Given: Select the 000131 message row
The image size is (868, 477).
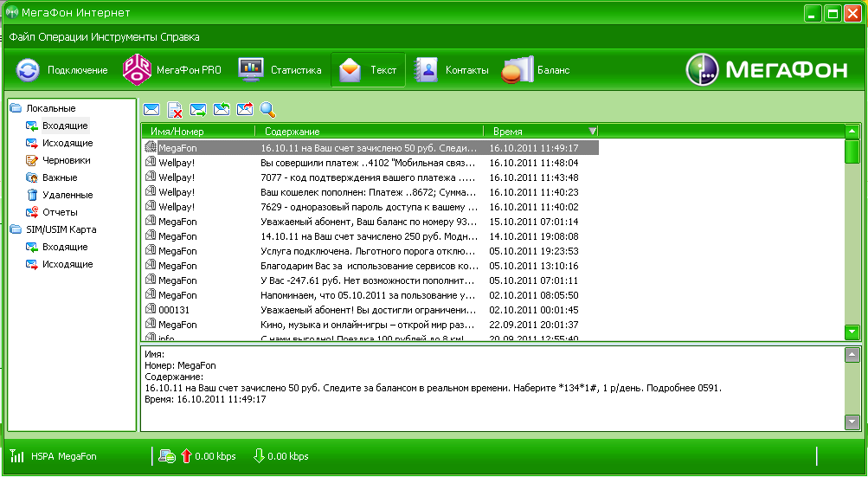Looking at the screenshot, I should point(173,310).
